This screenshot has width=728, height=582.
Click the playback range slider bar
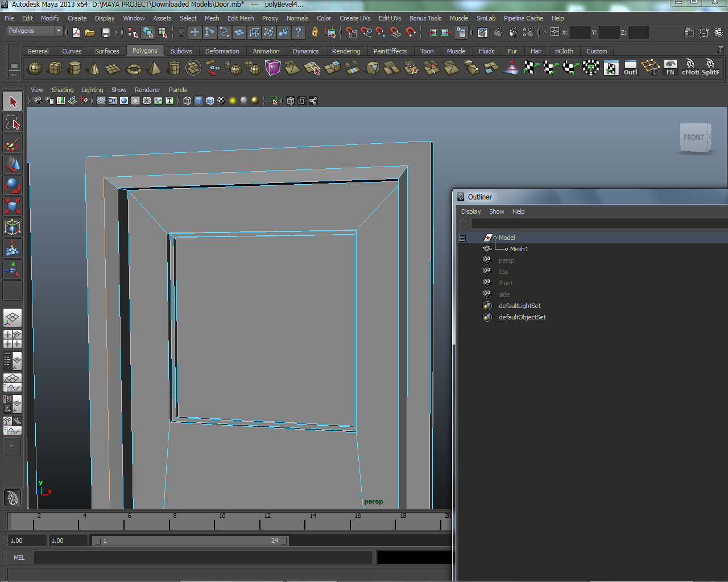[190, 541]
